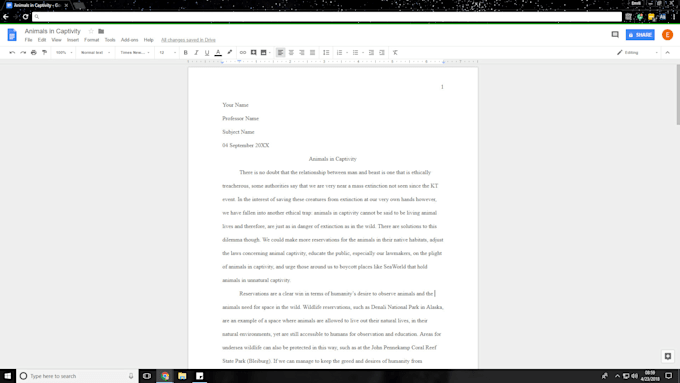Move document using folder icon
The width and height of the screenshot is (680, 383).
(x=101, y=31)
